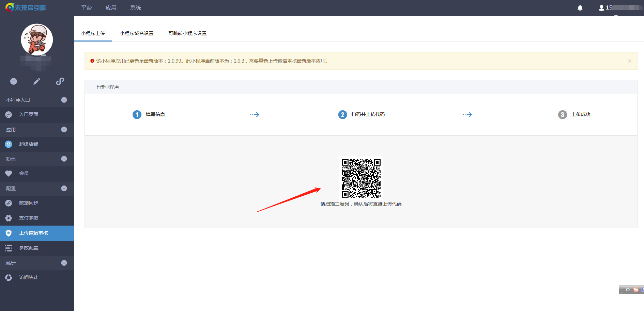Click the pencil edit icon under avatar
Viewport: 644px width, 311px height.
[x=37, y=81]
